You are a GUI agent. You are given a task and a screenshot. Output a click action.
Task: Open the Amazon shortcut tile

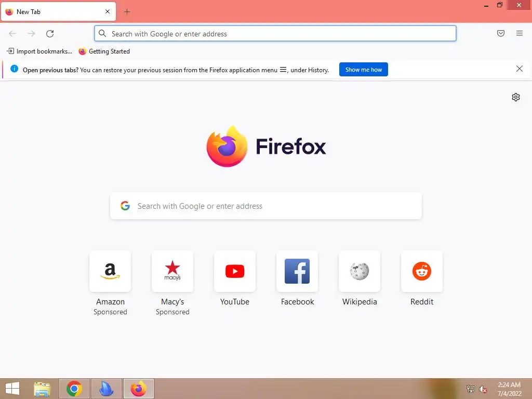pyautogui.click(x=110, y=271)
